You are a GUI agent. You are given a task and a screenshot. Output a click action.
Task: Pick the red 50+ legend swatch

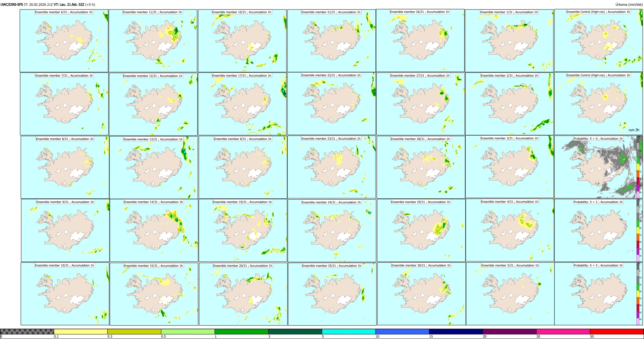[617, 332]
